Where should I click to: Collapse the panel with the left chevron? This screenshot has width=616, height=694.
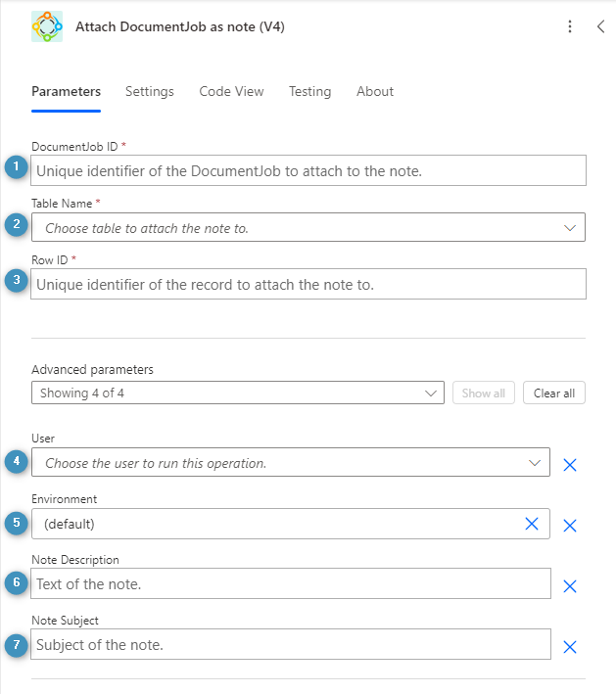[x=600, y=26]
